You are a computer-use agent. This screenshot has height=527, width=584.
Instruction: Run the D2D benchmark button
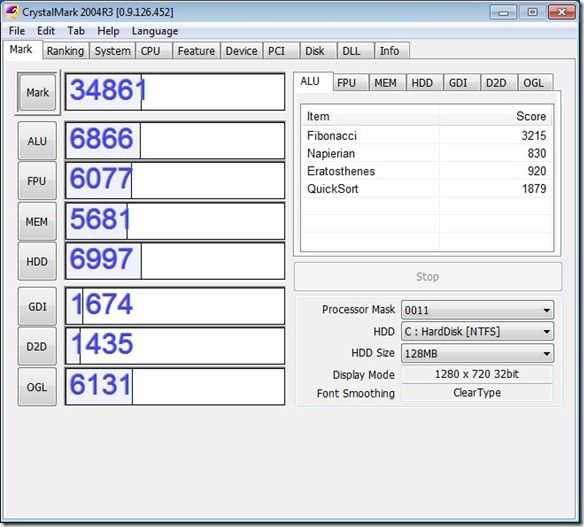tap(37, 346)
